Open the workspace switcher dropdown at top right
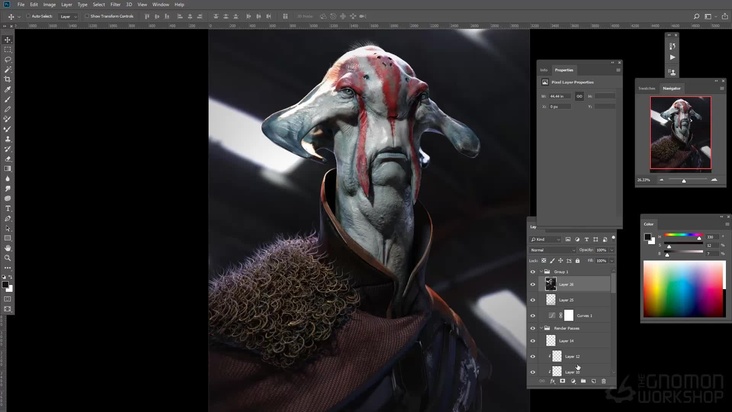Viewport: 732px width, 412px height. 710,16
